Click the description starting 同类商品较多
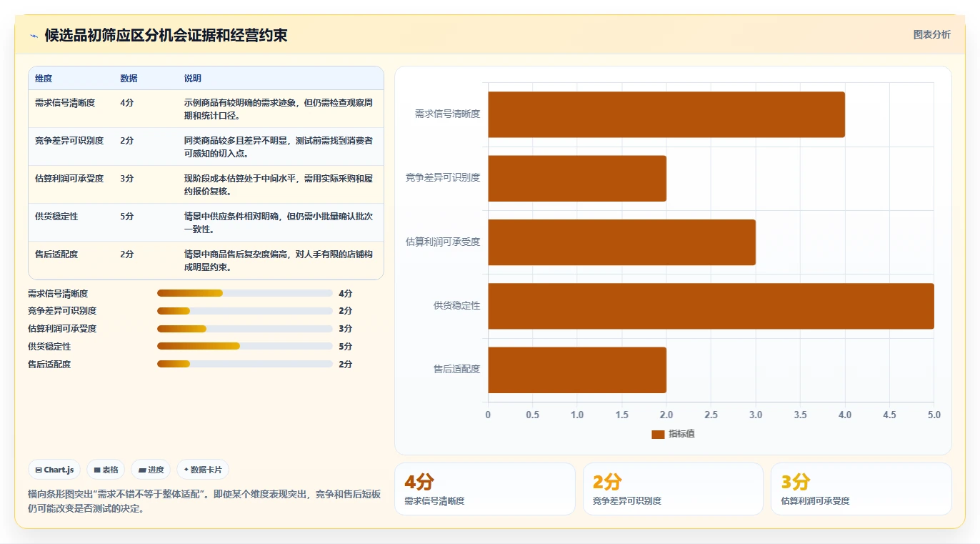Viewport: 980px width, 544px height. tap(279, 147)
